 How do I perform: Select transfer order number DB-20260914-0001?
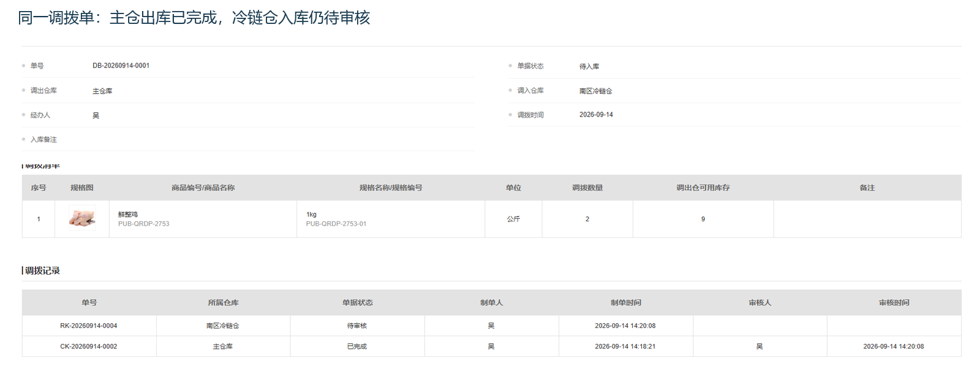(121, 66)
